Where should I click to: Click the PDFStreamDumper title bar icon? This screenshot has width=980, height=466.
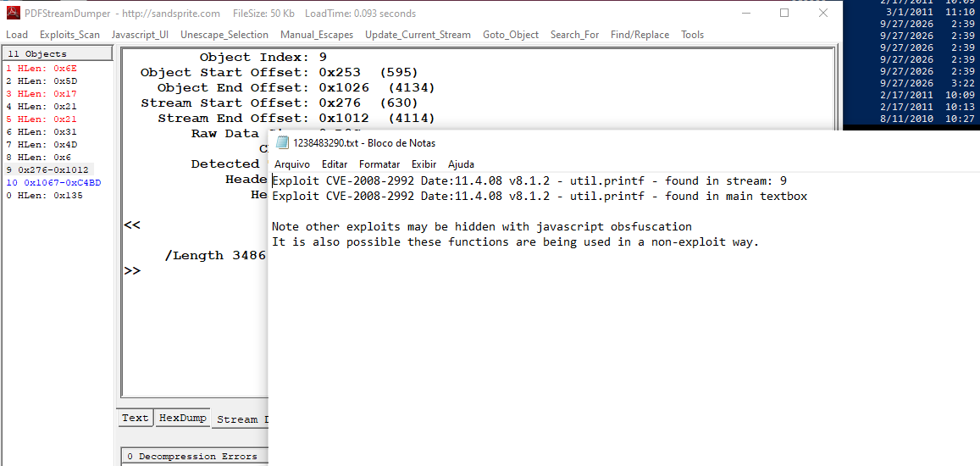click(13, 13)
